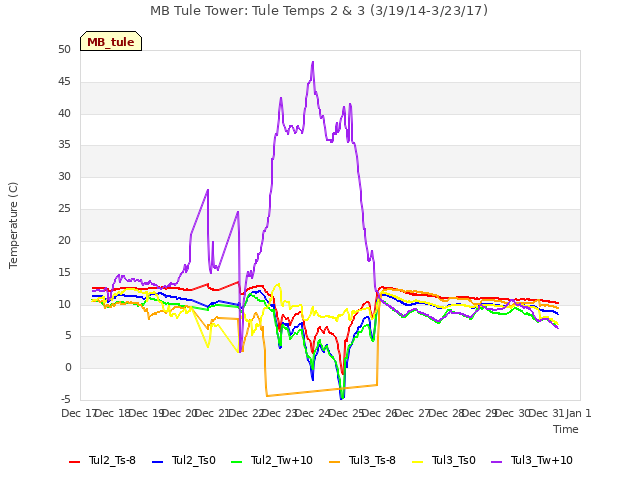Click the 20 y-axis tick label
Image resolution: width=640 pixels, height=480 pixels.
coord(64,241)
